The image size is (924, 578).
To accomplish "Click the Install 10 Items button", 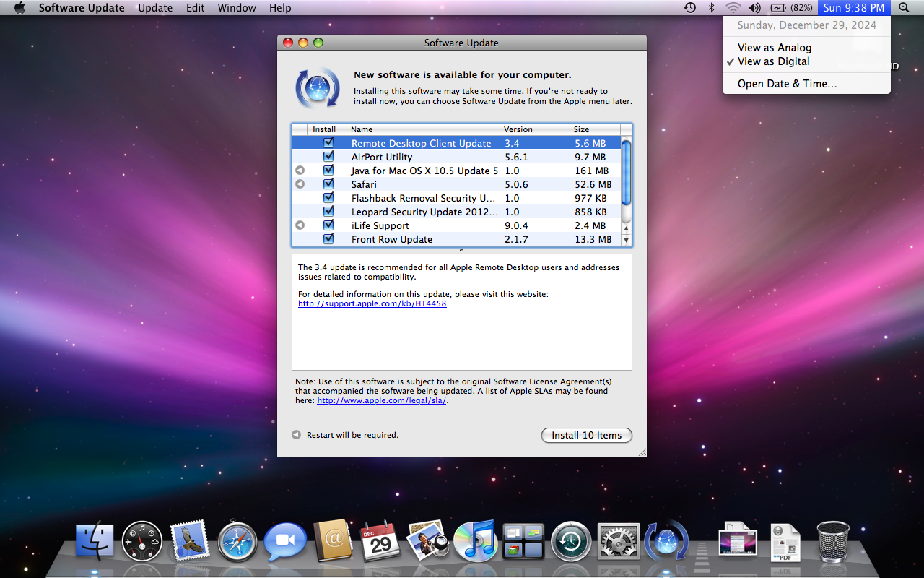I will pyautogui.click(x=586, y=435).
